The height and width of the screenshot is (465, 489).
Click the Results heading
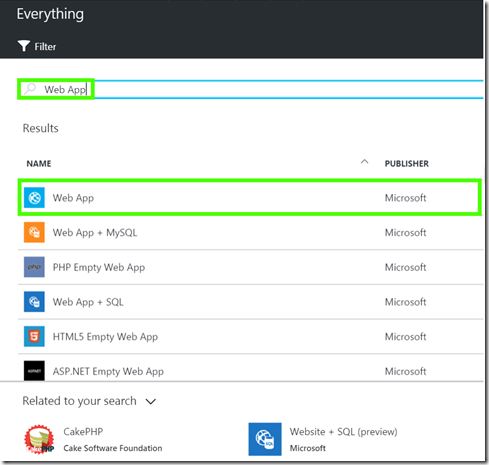tap(40, 128)
